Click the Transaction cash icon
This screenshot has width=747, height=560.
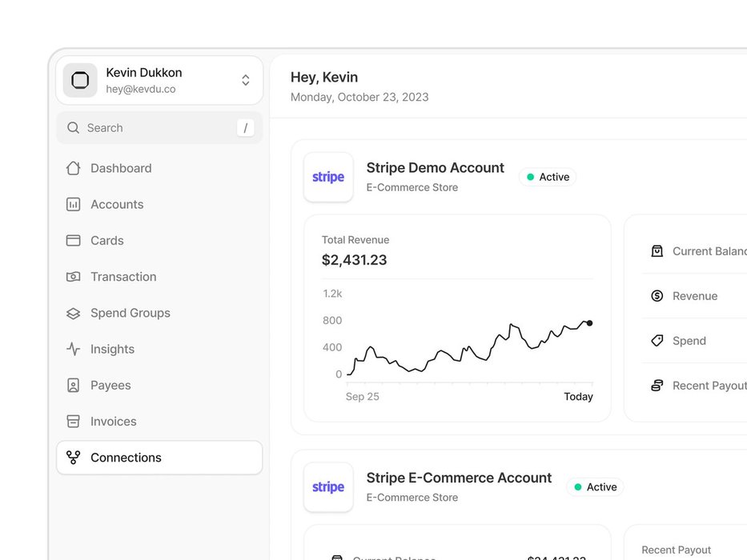tap(73, 277)
